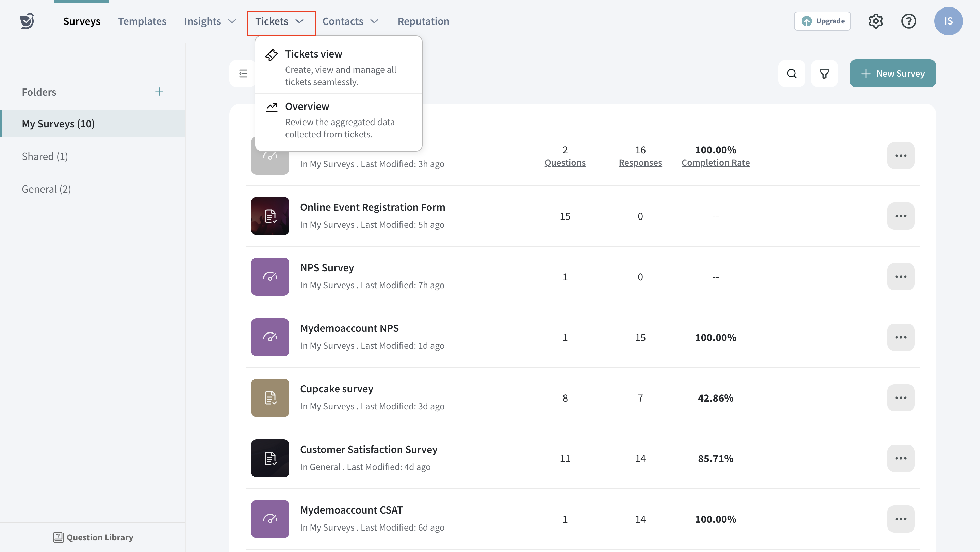Add a new folder with plus icon

pos(159,92)
